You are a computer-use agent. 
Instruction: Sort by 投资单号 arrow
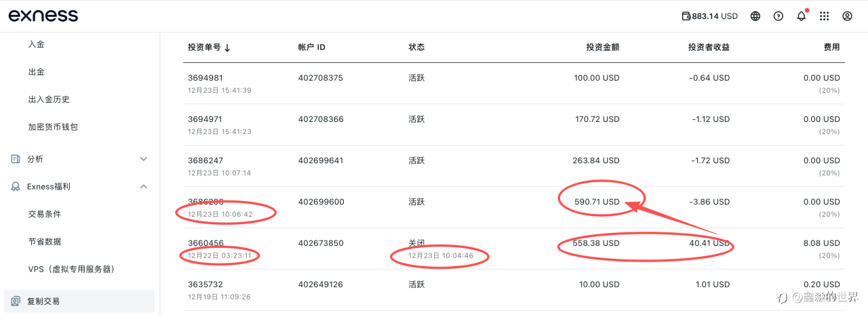[x=227, y=48]
